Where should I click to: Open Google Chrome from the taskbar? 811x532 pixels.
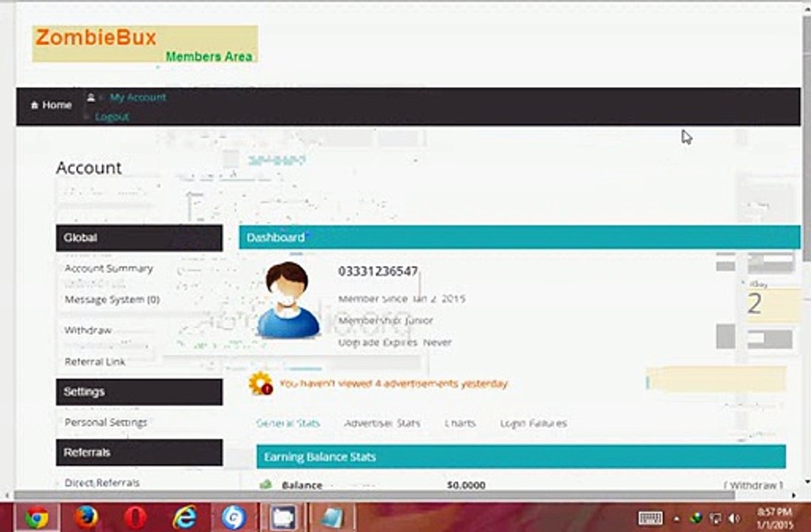coord(36,517)
